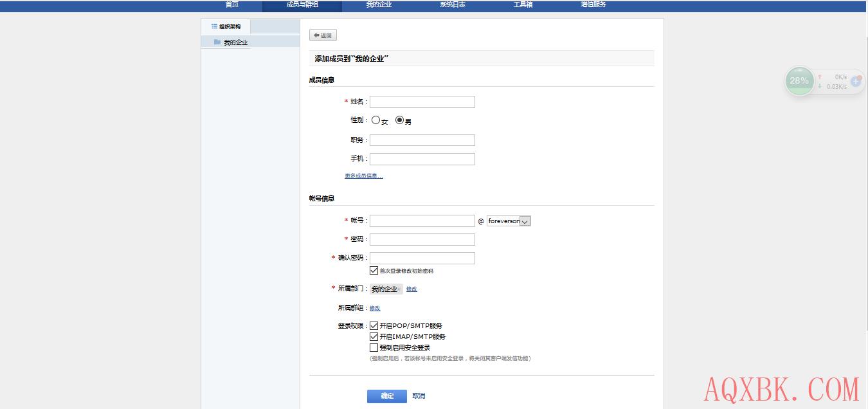
Task: Select the 男 gender radio button
Action: (x=399, y=120)
